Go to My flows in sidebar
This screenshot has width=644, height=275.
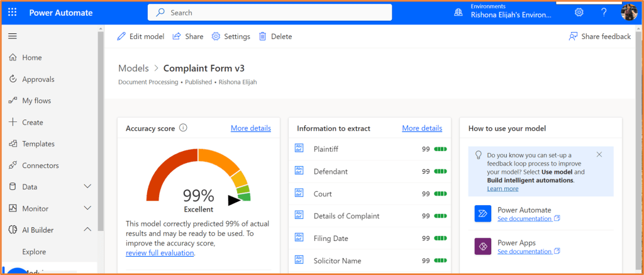pyautogui.click(x=36, y=101)
